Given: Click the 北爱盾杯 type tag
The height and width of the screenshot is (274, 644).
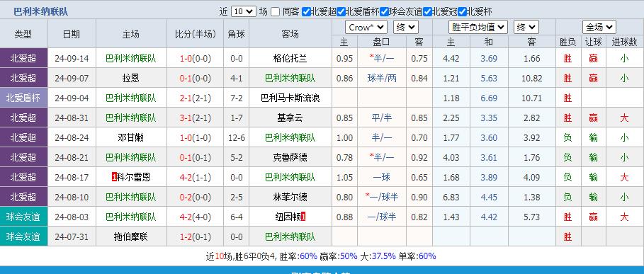Looking at the screenshot, I should [23, 98].
